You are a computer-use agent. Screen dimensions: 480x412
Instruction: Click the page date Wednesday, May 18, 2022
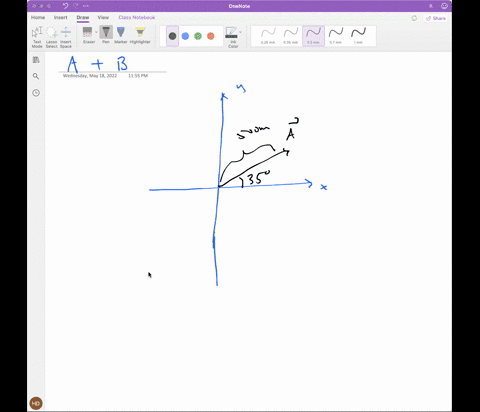pos(90,76)
